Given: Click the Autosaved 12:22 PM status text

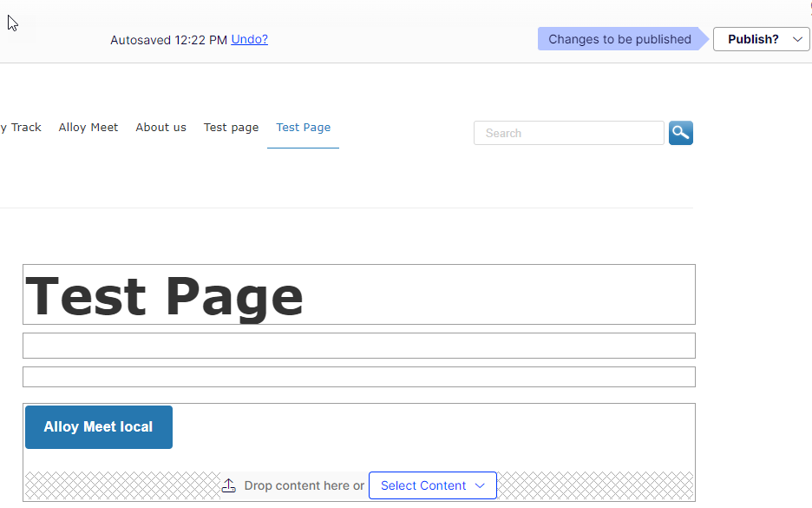Looking at the screenshot, I should point(168,40).
